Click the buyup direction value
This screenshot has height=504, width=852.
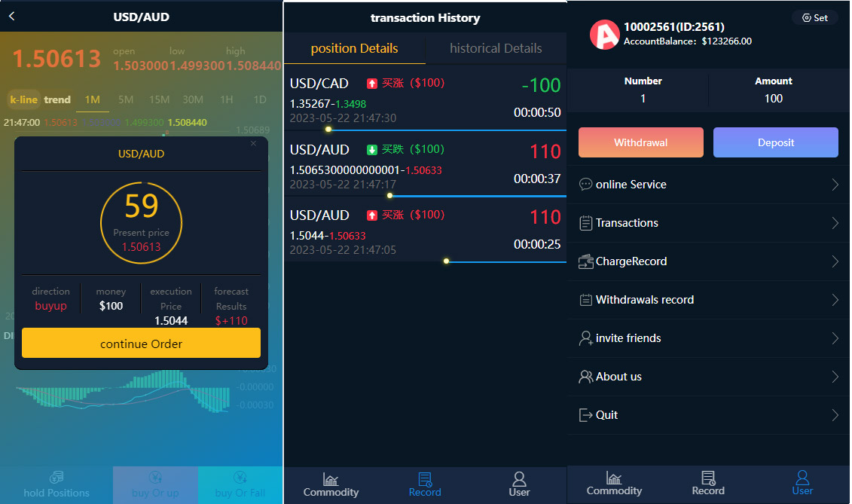coord(50,306)
